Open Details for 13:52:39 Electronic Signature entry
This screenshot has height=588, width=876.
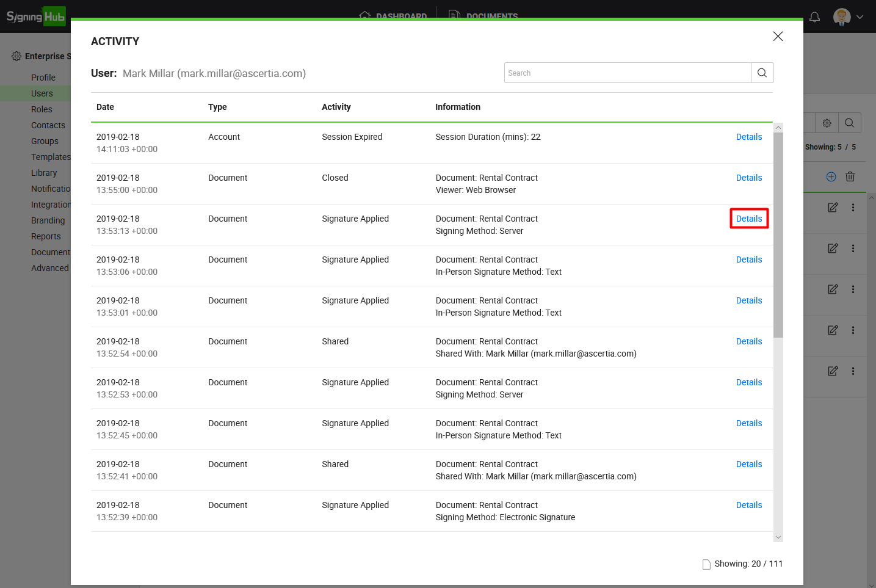click(x=748, y=505)
